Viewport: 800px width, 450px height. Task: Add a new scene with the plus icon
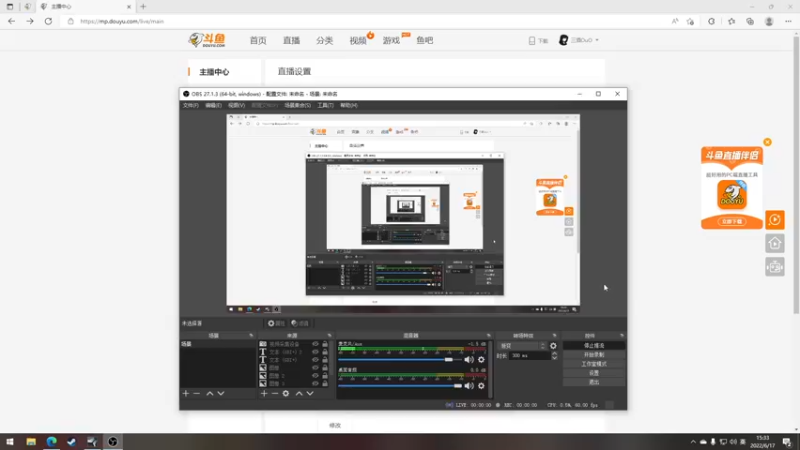pyautogui.click(x=186, y=393)
